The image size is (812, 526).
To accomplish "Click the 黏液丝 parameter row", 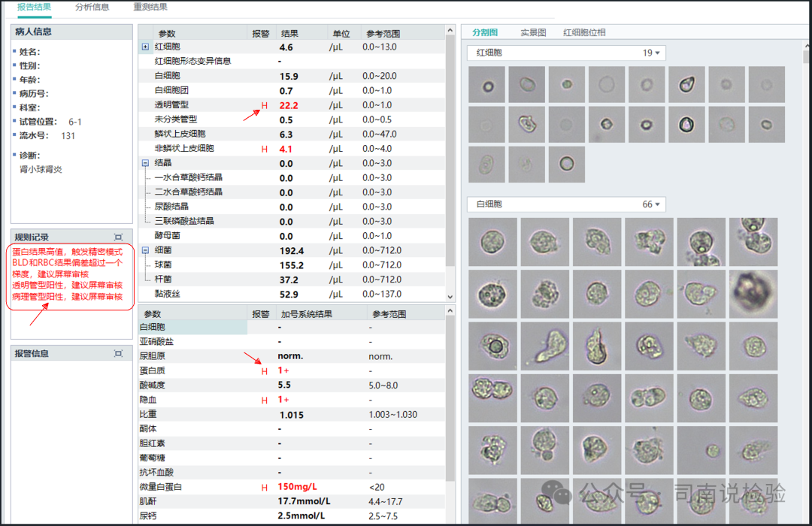I will (291, 294).
